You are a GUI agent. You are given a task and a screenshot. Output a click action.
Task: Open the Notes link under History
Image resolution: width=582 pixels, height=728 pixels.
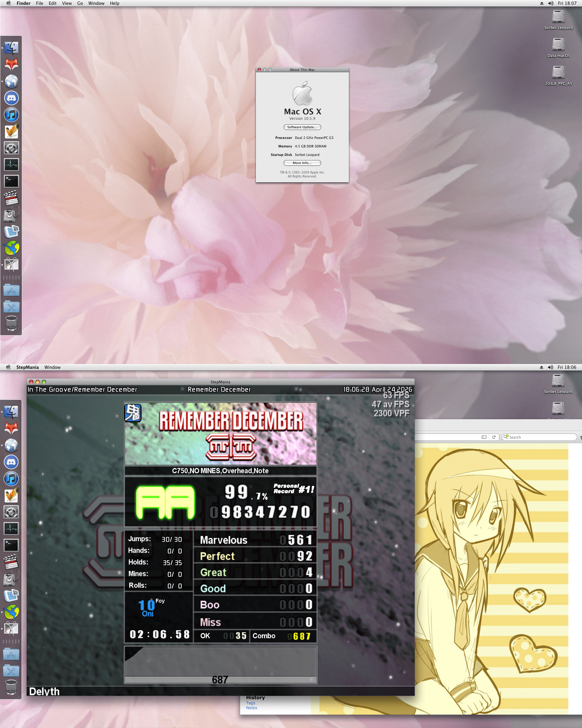[251, 708]
